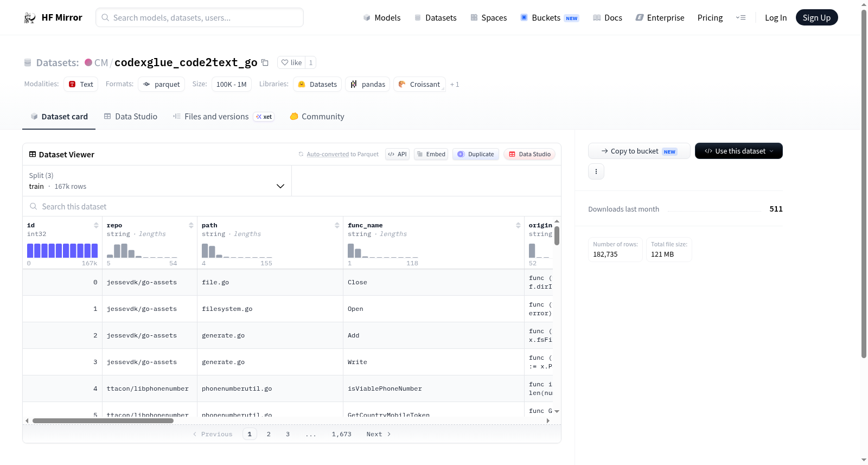This screenshot has height=465, width=868.
Task: Click the path lengths histogram
Action: (237, 250)
